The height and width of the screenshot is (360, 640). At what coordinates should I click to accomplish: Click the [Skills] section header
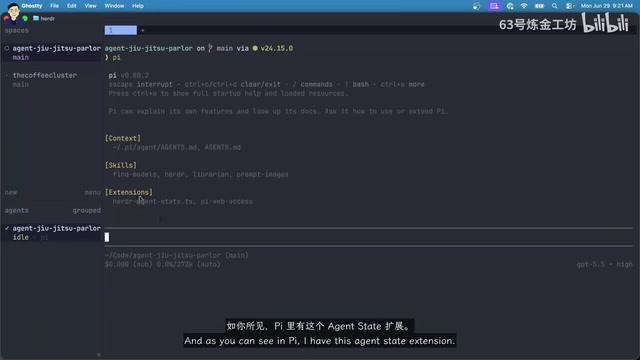pos(121,165)
